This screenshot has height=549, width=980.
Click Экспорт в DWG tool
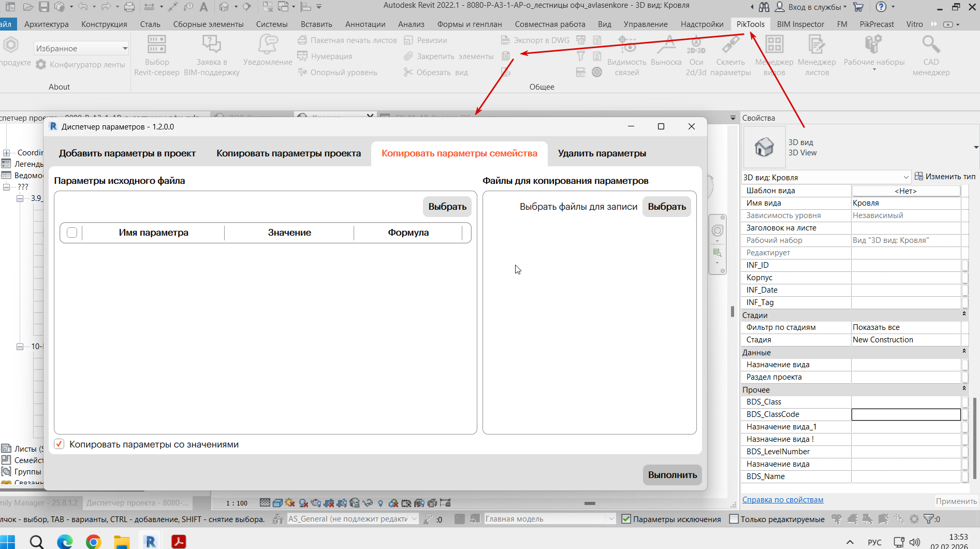535,40
